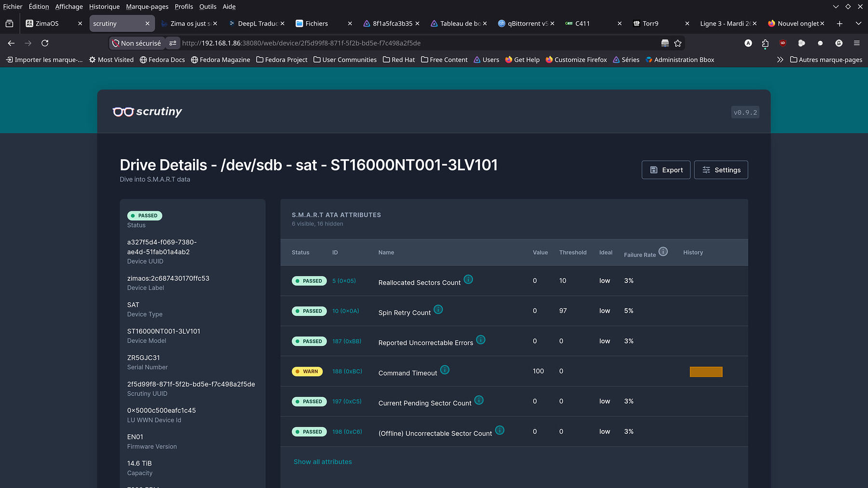Show more bookmarks chevron
The width and height of the screenshot is (868, 488).
[780, 60]
